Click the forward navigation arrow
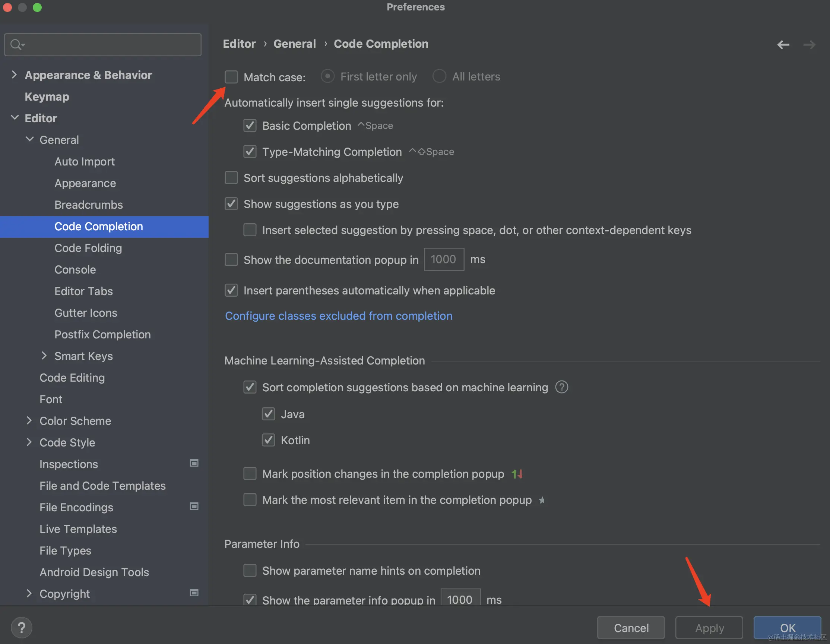830x644 pixels. pyautogui.click(x=809, y=44)
